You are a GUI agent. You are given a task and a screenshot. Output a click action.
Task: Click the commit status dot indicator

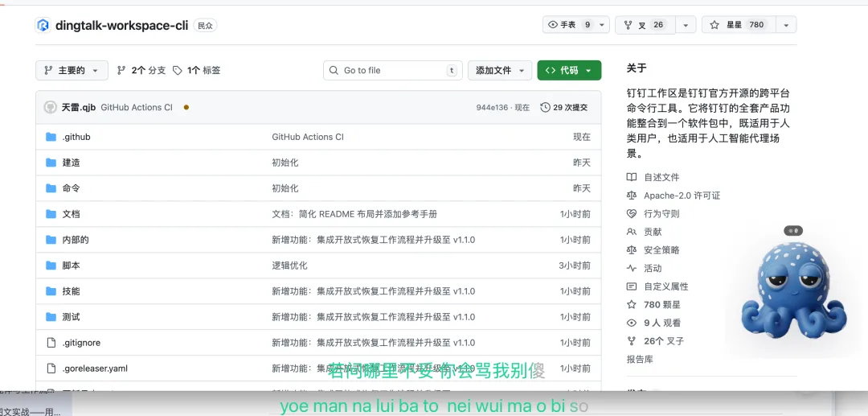(x=186, y=108)
